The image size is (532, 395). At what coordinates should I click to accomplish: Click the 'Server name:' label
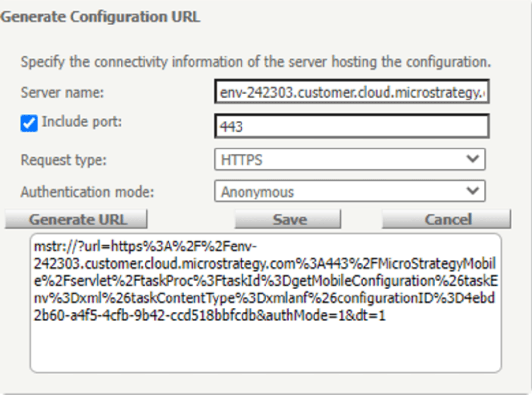pos(62,93)
